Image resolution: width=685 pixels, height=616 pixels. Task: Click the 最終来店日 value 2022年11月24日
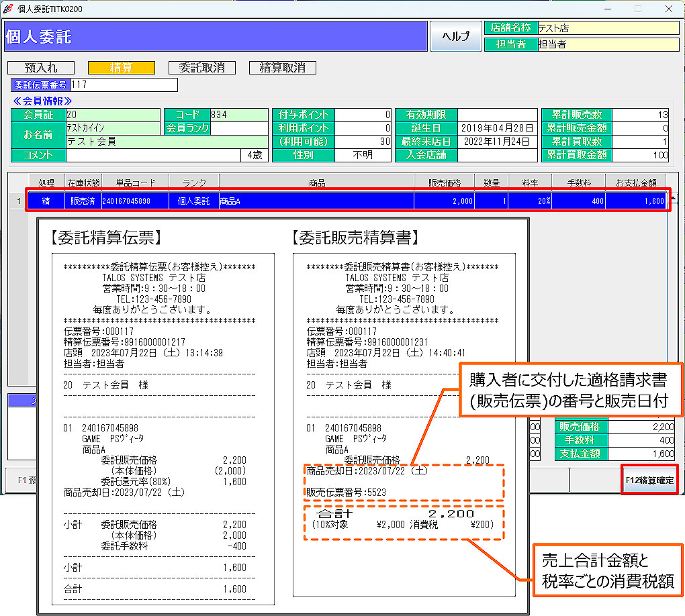(x=497, y=142)
